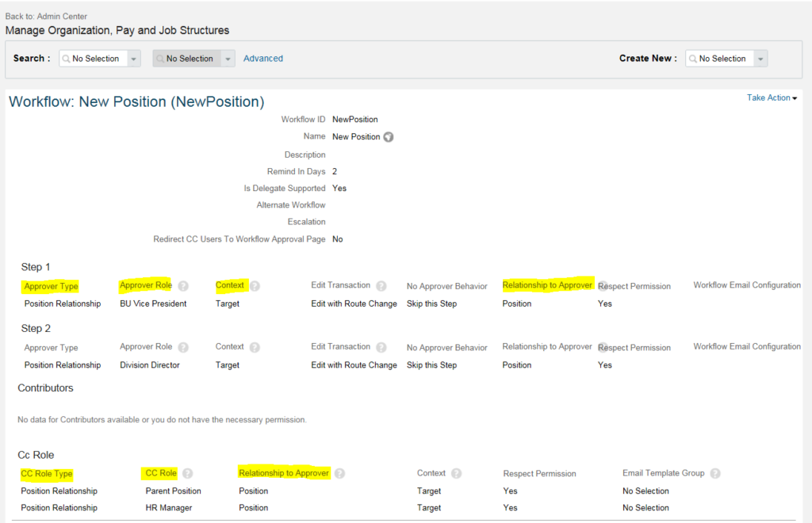Click the Advanced search link
The height and width of the screenshot is (523, 812).
263,59
